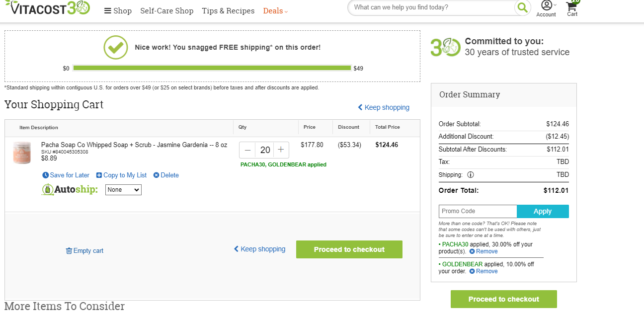Open the Account menu icon
644x315 pixels.
tap(546, 8)
